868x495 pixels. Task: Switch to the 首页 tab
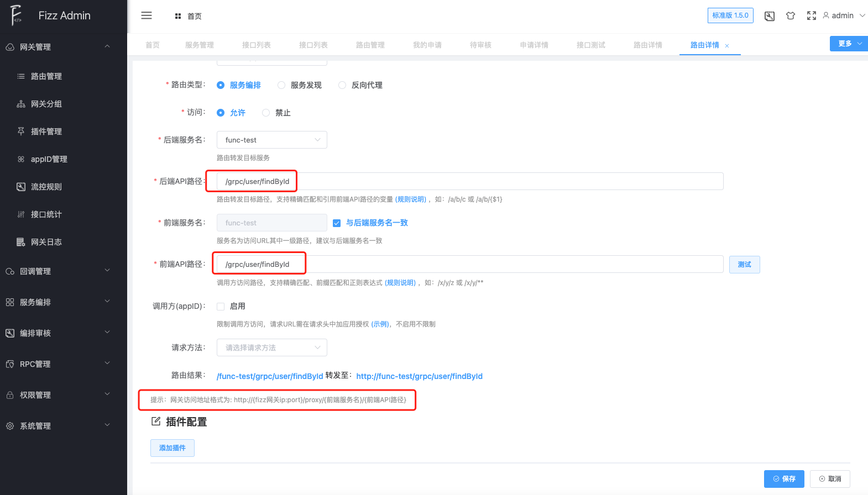tap(153, 45)
